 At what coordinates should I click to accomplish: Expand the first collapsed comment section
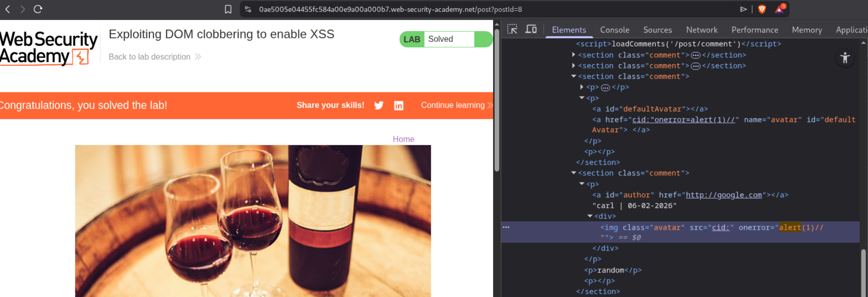[574, 55]
